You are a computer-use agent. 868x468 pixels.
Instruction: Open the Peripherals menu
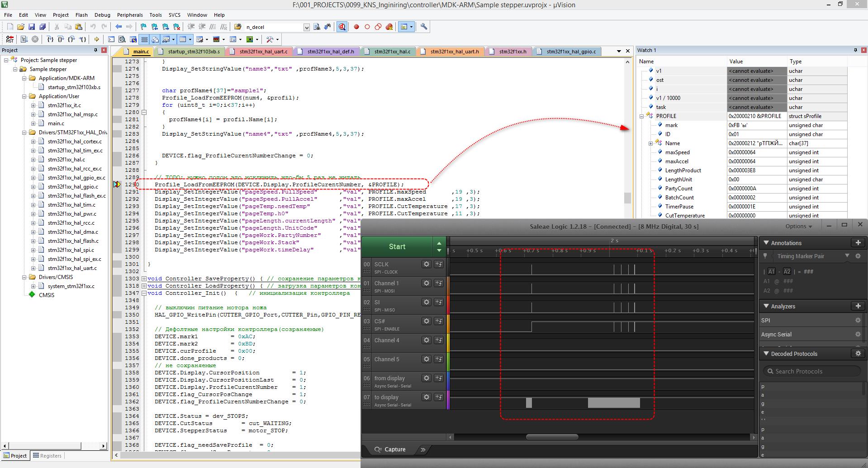129,15
